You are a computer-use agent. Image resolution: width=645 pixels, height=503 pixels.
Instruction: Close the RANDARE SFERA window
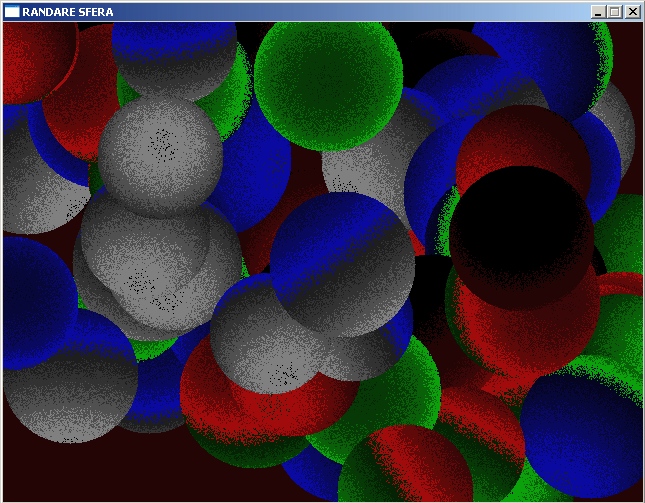[x=632, y=12]
